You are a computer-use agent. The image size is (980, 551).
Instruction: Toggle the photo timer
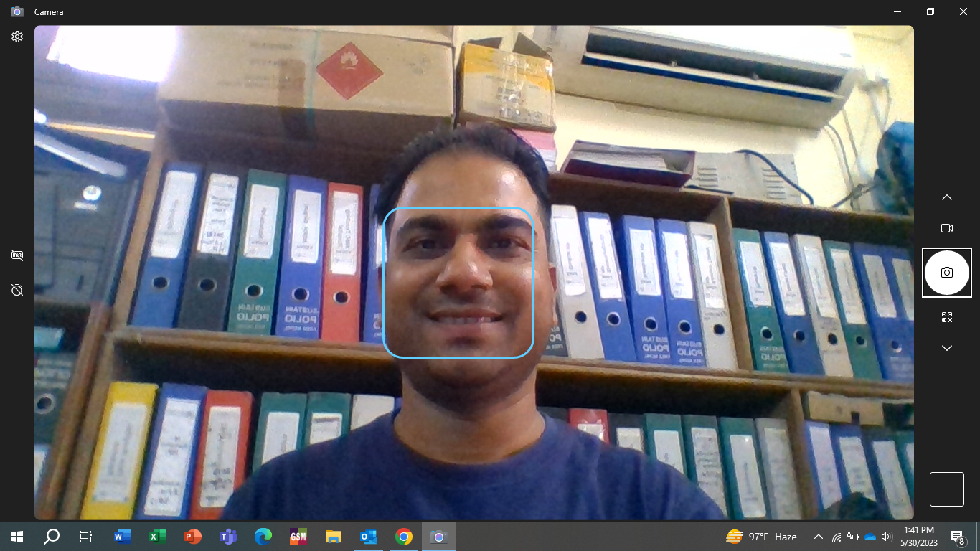tap(17, 290)
